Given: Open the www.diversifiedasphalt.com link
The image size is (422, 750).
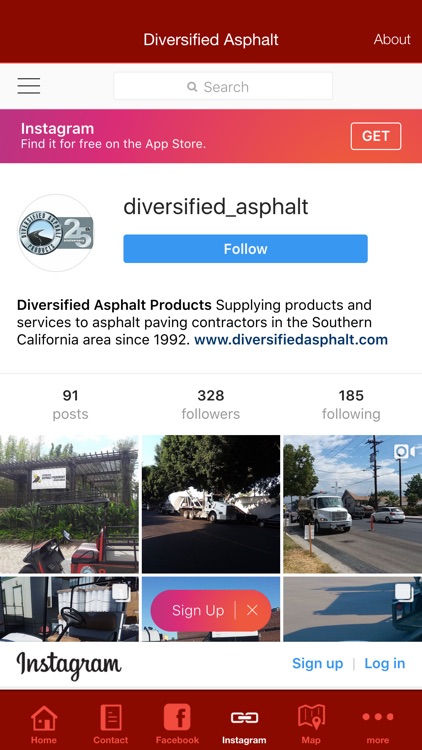Looking at the screenshot, I should point(291,340).
